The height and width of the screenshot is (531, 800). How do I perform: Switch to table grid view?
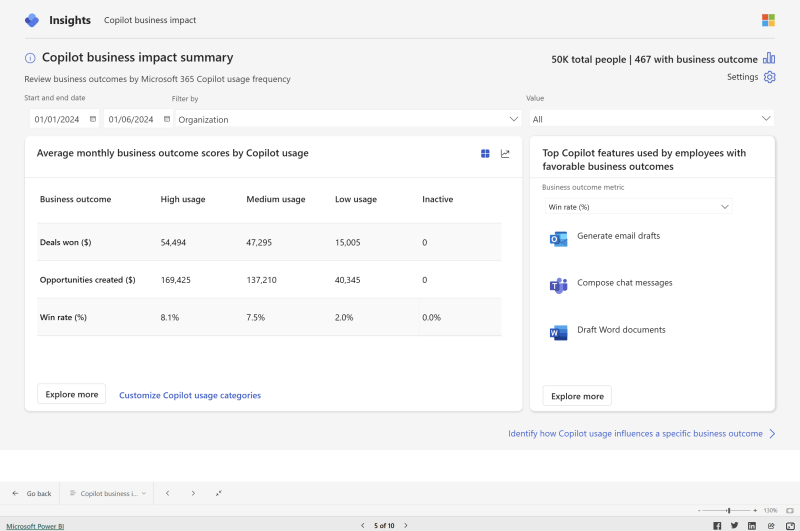point(485,153)
